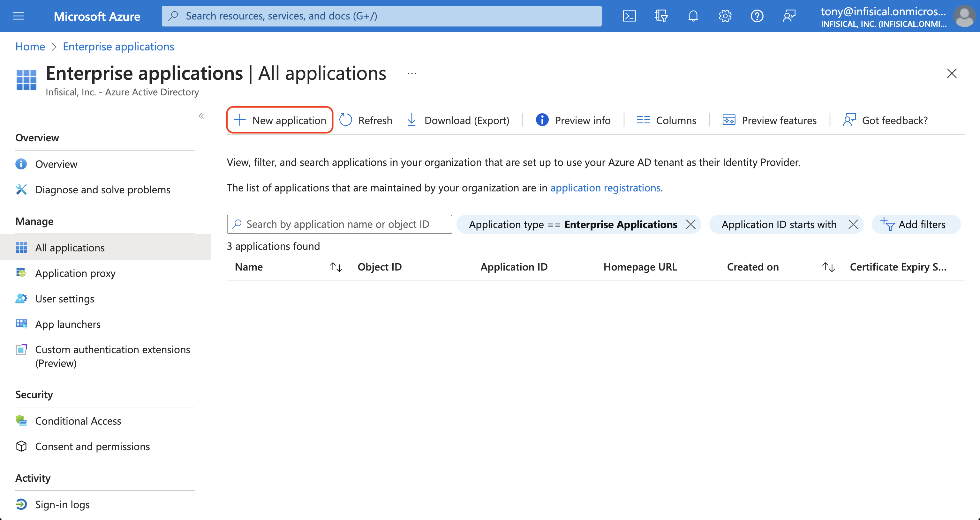980x520 pixels.
Task: Focus the Search resources, services, and docs box
Action: (381, 16)
